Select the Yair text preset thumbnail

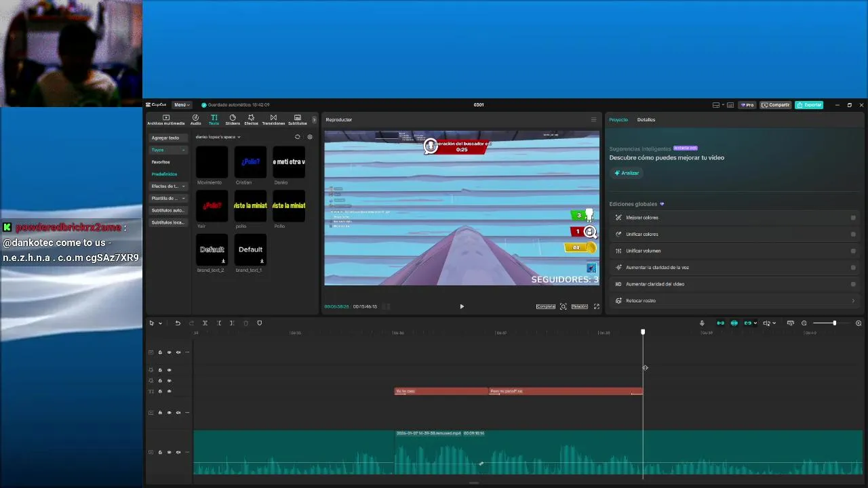point(212,205)
